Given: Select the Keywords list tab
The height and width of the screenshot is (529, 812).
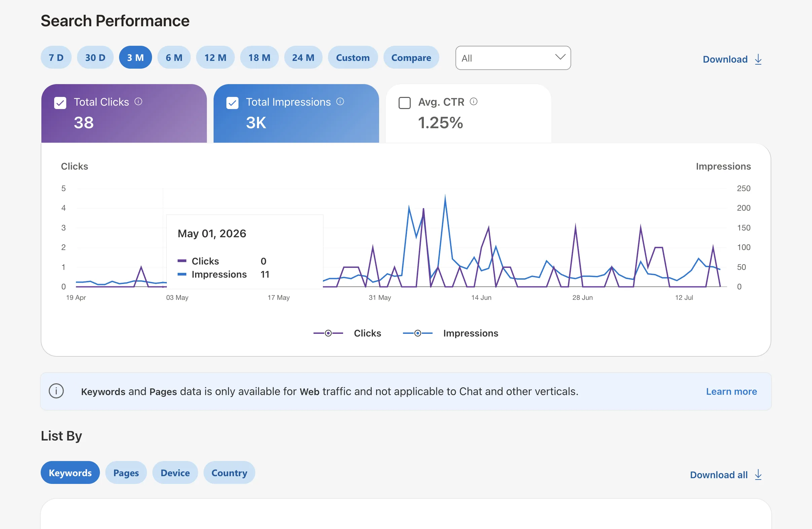Looking at the screenshot, I should [x=70, y=473].
